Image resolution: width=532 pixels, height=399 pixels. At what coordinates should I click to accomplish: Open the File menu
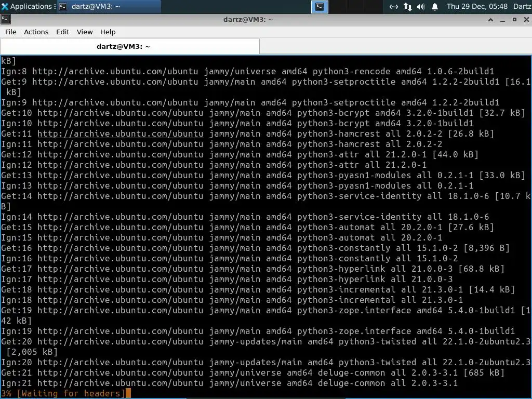[10, 32]
